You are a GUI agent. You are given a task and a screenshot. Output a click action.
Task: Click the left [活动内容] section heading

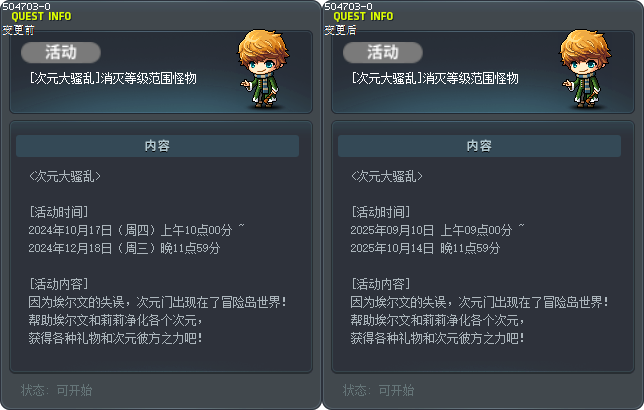coord(58,284)
